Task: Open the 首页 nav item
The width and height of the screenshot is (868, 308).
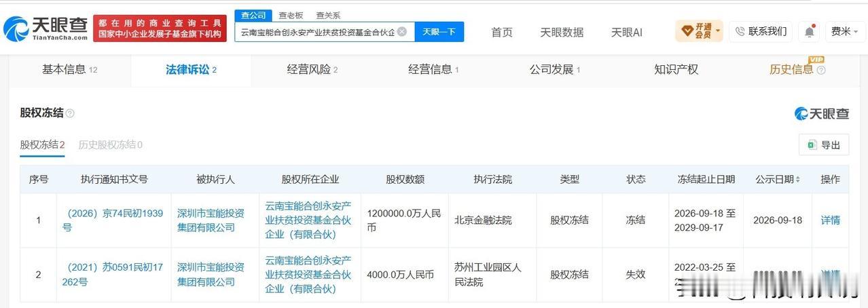Action: pyautogui.click(x=502, y=32)
